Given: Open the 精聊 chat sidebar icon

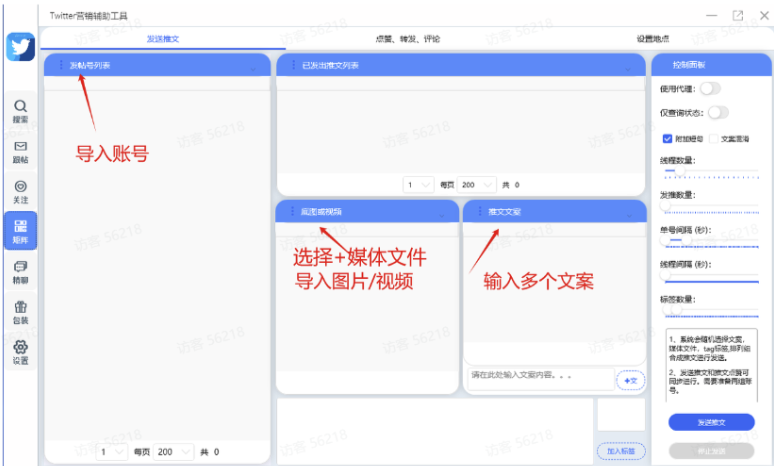Looking at the screenshot, I should [20, 272].
